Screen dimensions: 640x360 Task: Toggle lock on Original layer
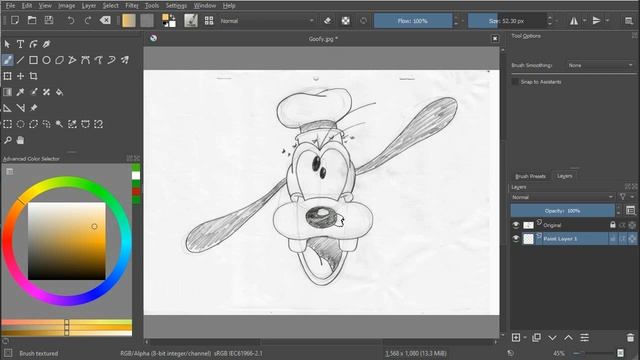click(x=613, y=225)
